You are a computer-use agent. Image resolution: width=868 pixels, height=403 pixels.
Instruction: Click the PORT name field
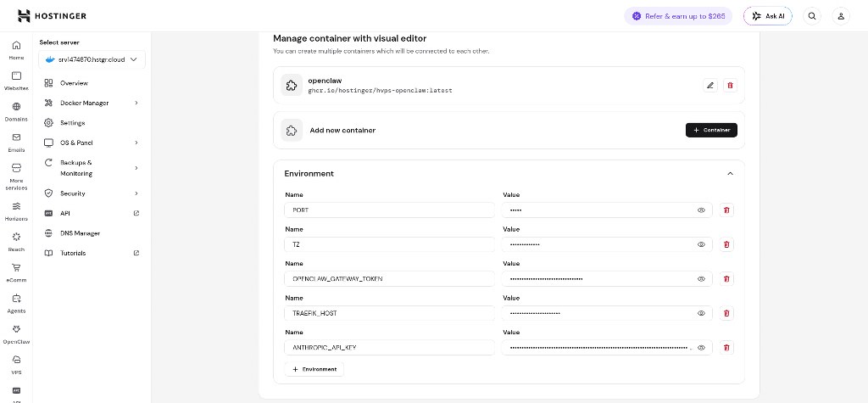point(389,210)
